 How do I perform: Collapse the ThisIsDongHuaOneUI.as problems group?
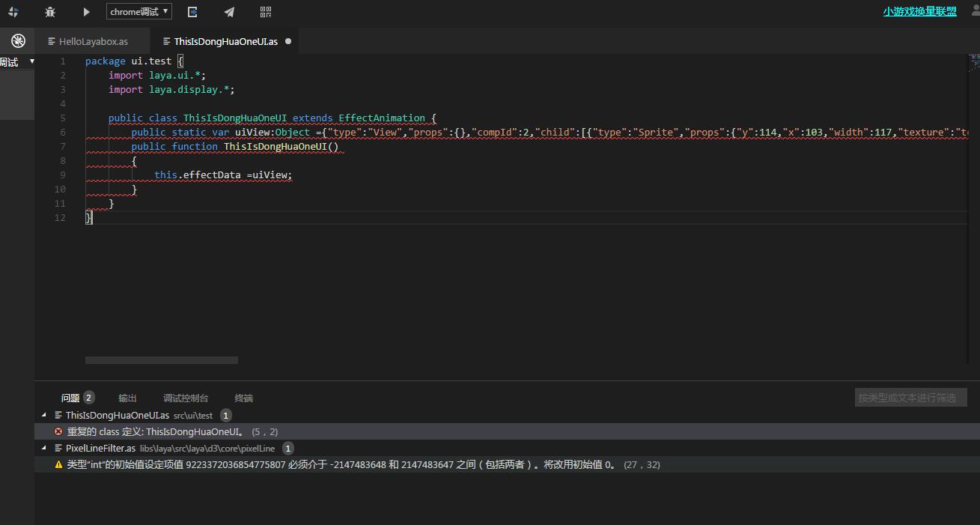pos(44,415)
